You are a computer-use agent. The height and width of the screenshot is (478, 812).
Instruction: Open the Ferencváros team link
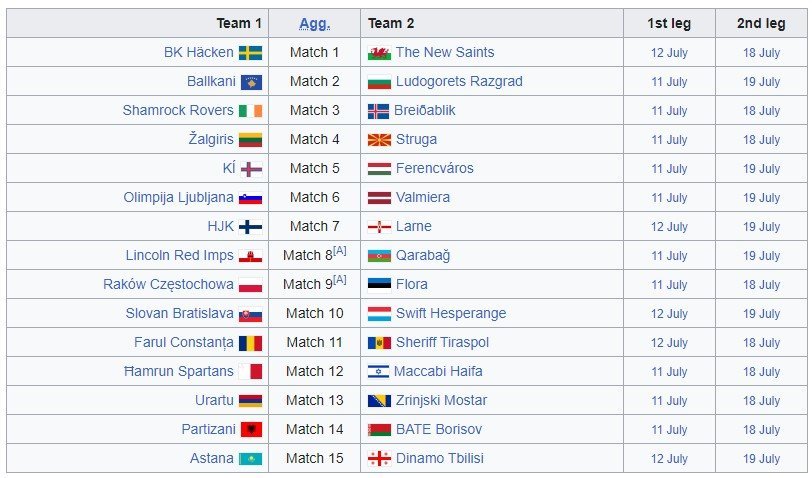[434, 168]
